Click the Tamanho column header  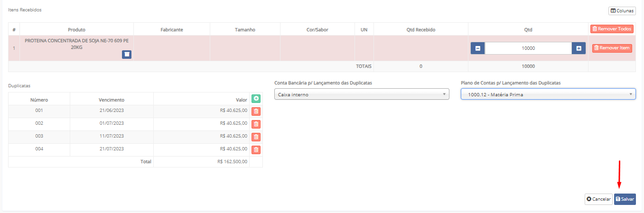click(x=245, y=29)
